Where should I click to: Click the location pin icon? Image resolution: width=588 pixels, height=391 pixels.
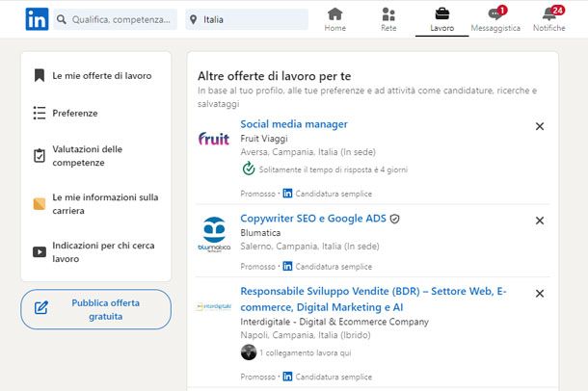coord(193,19)
